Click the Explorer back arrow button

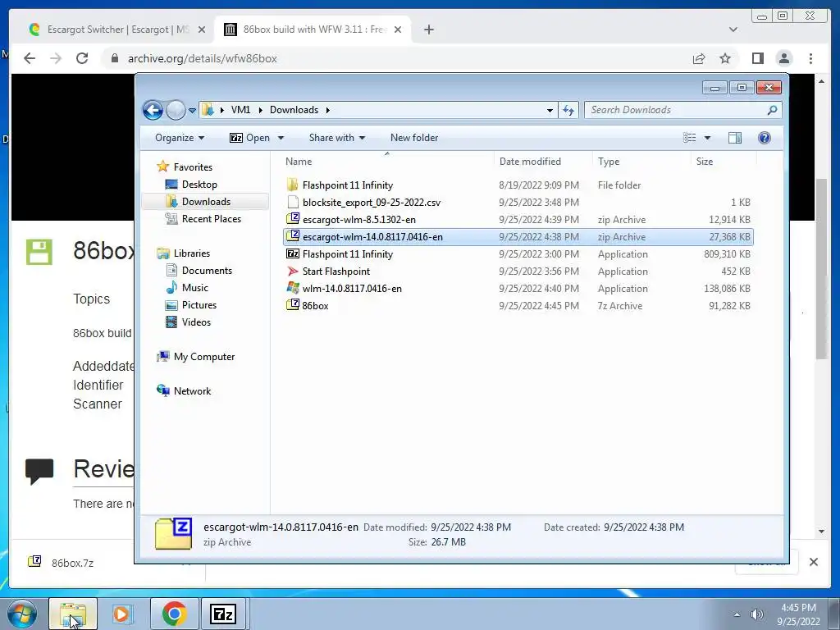(153, 111)
